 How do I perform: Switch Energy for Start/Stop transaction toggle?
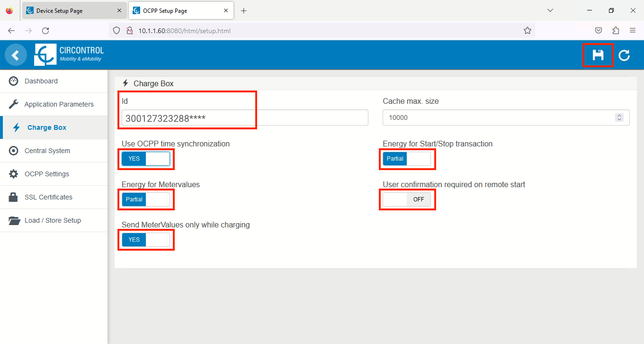point(407,159)
